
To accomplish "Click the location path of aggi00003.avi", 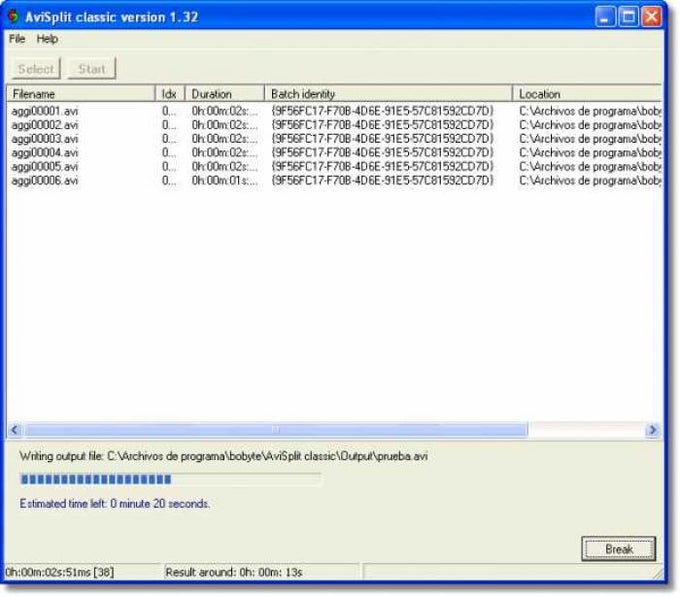I will [x=590, y=139].
